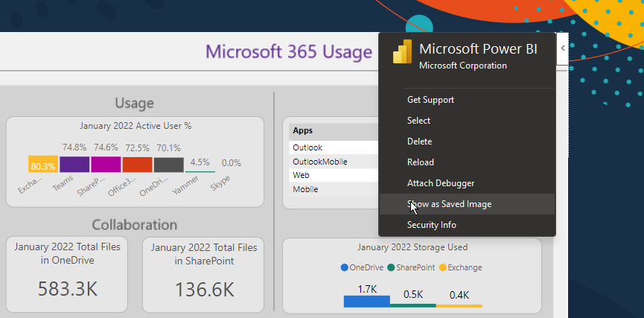Click January 2022 Storage Used title
Viewport: 644px width, 318px height.
click(x=412, y=247)
